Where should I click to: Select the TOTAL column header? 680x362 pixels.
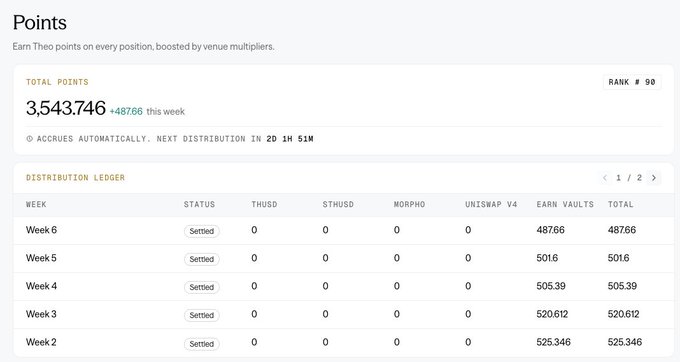[x=621, y=204]
